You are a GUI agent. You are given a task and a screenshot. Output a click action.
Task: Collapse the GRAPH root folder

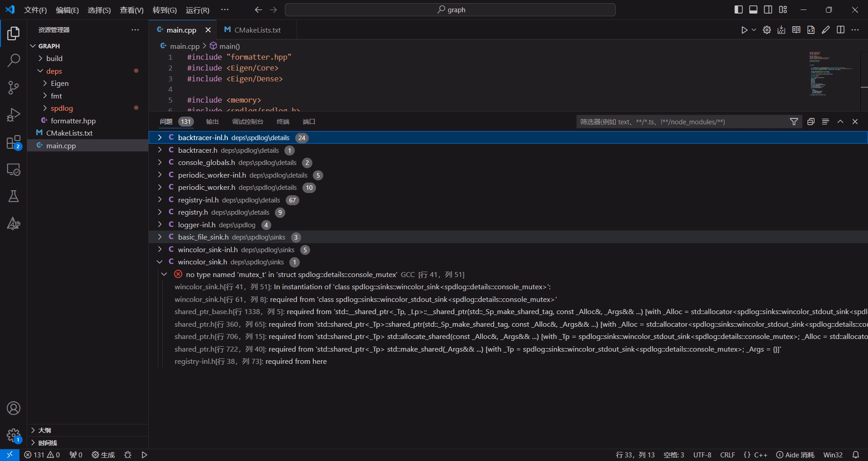click(88, 46)
